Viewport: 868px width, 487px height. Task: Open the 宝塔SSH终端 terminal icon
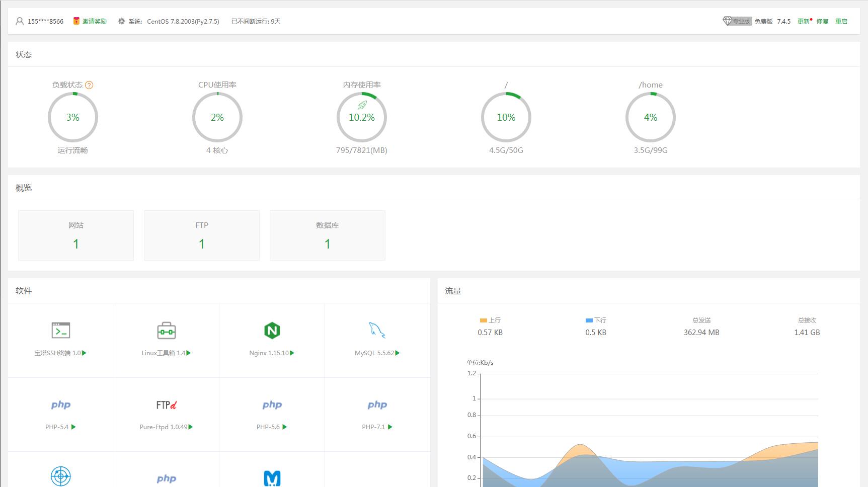[x=61, y=331]
